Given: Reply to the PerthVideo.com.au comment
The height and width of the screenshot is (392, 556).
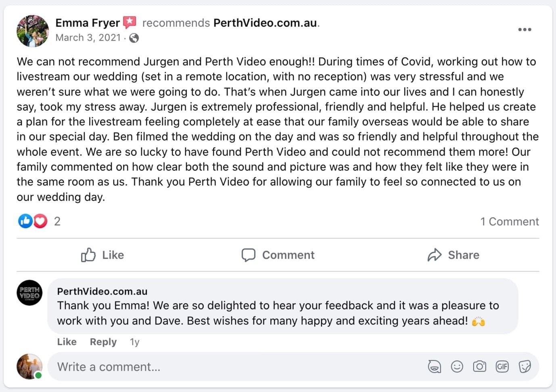Looking at the screenshot, I should click(x=103, y=342).
